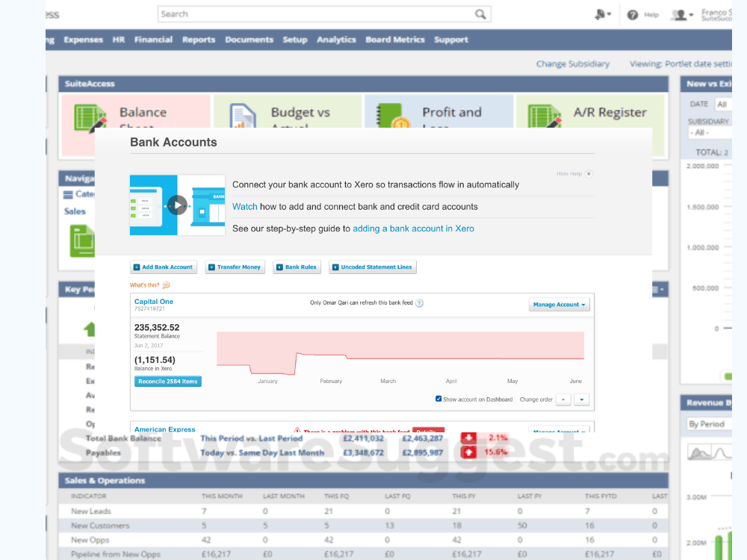Open Capital One Manage Account dropdown
Viewport: 747px width, 560px height.
559,305
